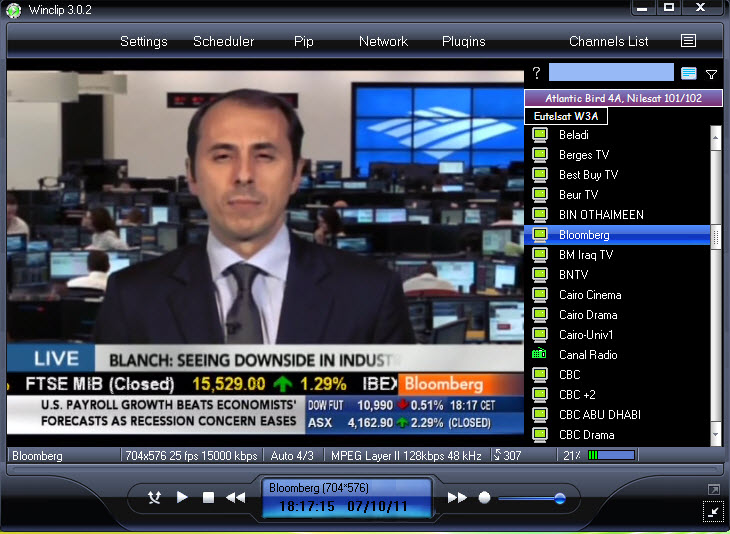Screen dimensions: 730x534
Task: Click the Stop button
Action: 208,498
